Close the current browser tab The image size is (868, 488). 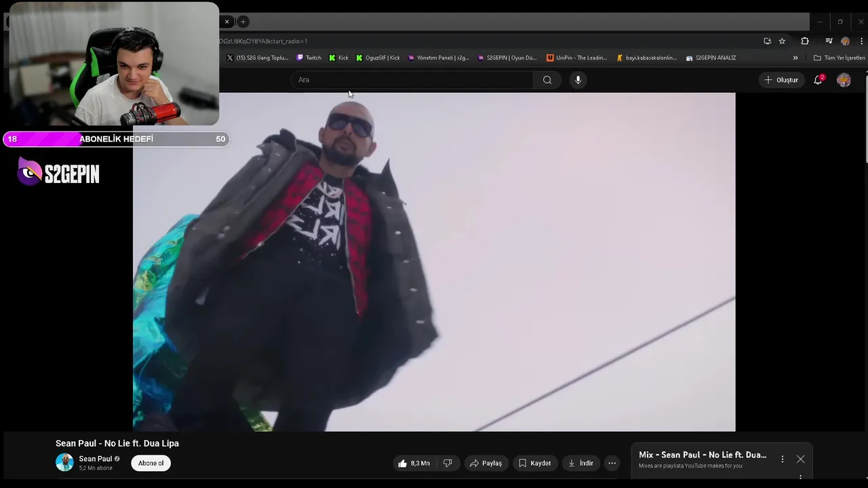(226, 22)
